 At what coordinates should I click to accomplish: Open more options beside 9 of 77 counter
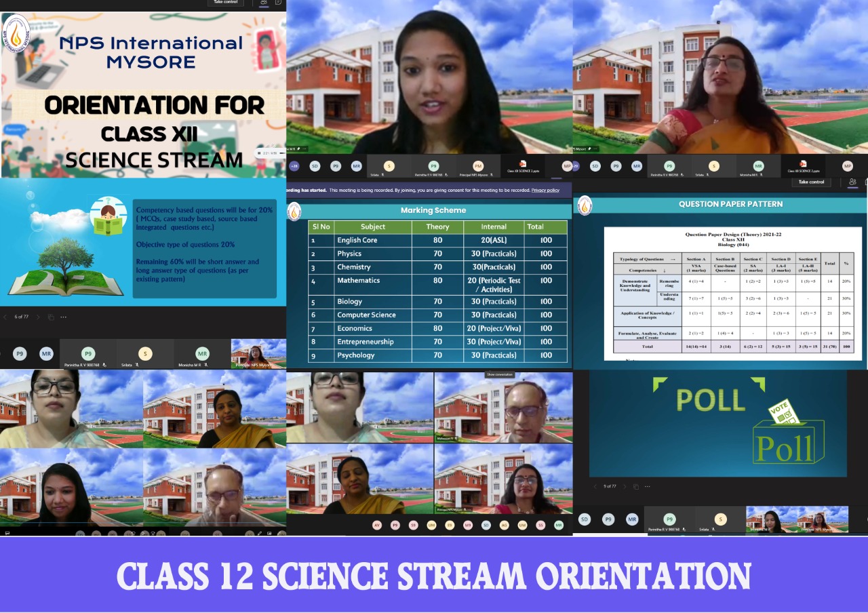point(648,486)
